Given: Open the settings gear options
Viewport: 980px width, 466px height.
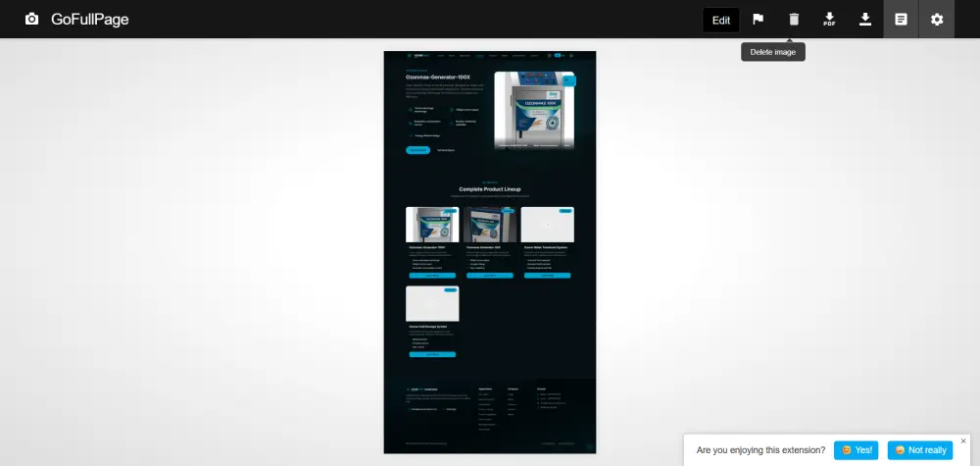Looking at the screenshot, I should 936,20.
